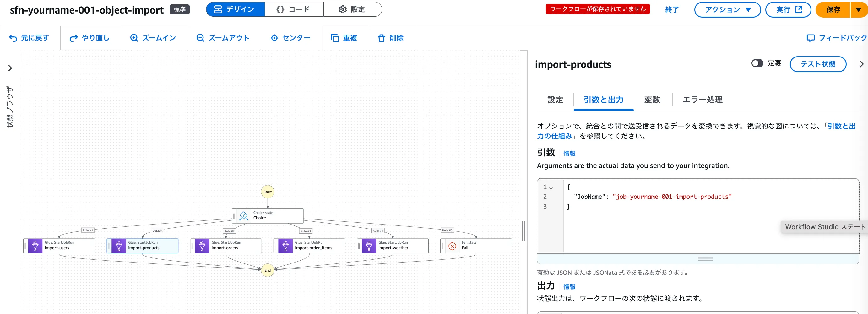
Task: Expand the 状態ブラウザ side panel
Action: (10, 68)
